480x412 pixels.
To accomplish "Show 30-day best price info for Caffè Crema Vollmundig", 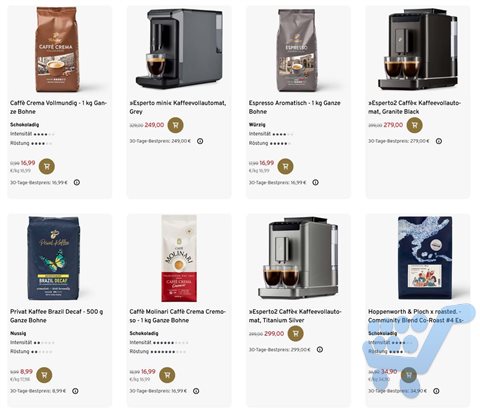I will 77,182.
